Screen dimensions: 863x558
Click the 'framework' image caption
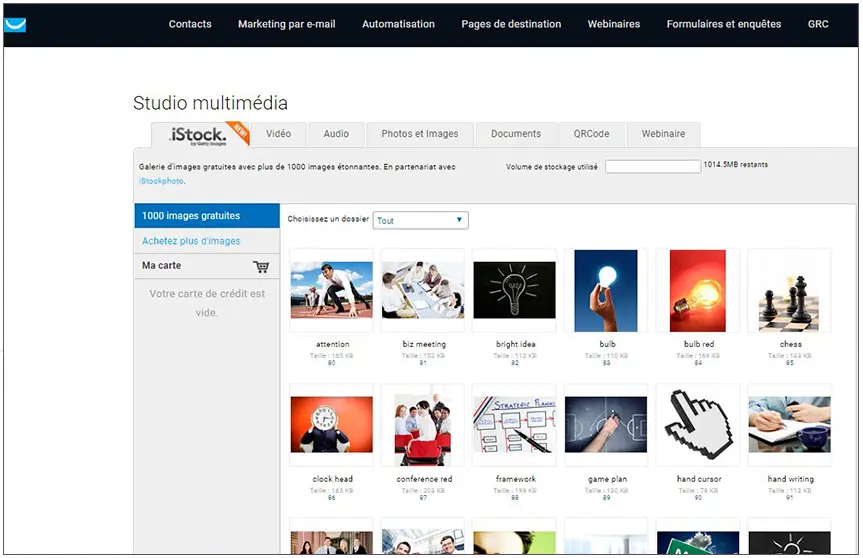(x=516, y=479)
